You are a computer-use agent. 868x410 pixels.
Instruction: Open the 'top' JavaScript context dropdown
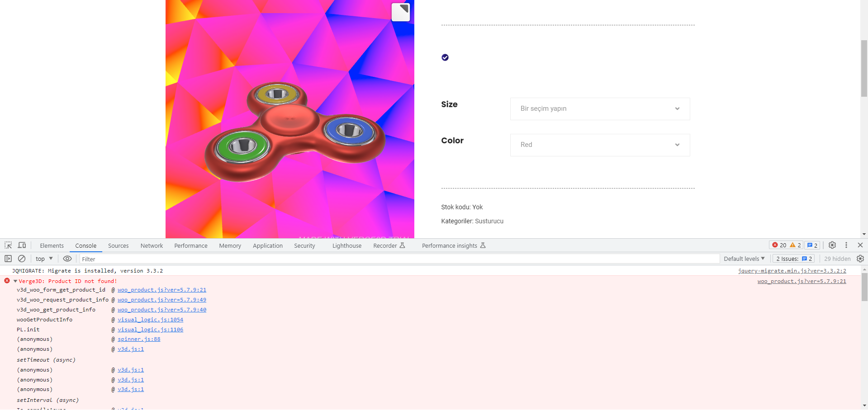click(x=44, y=259)
